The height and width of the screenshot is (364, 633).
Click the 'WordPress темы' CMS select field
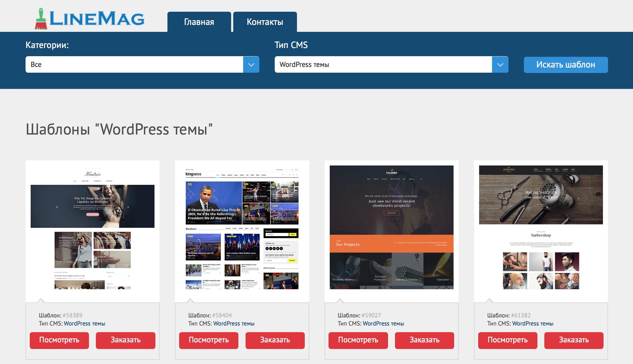383,65
